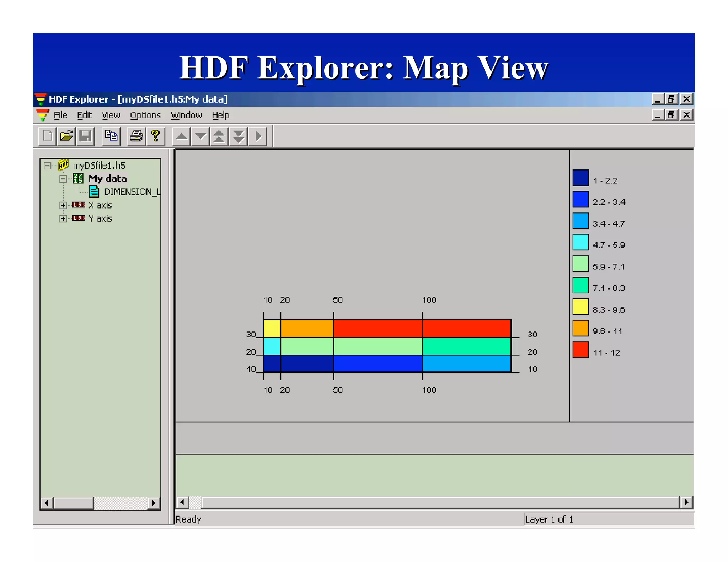The width and height of the screenshot is (728, 562).
Task: Expand the Y axis tree node
Action: click(x=63, y=218)
